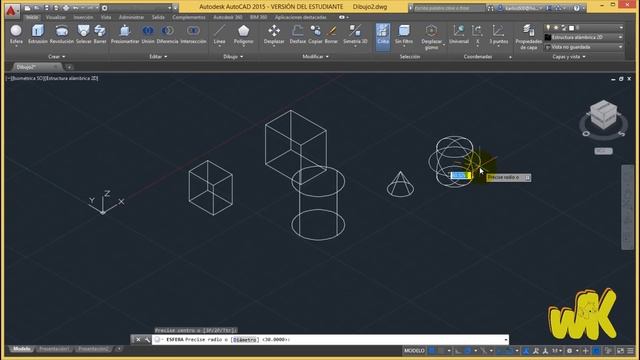Close the command line window
The width and height of the screenshot is (640, 360).
click(x=138, y=340)
